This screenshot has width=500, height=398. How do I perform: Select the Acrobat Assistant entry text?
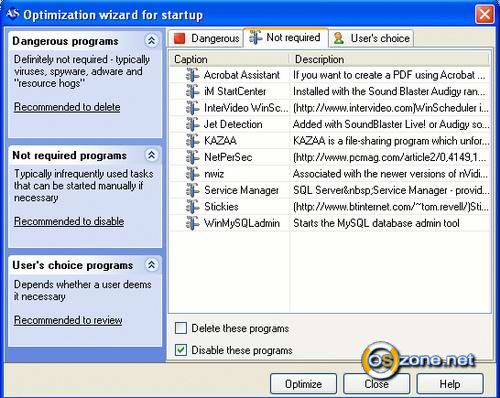pos(242,75)
